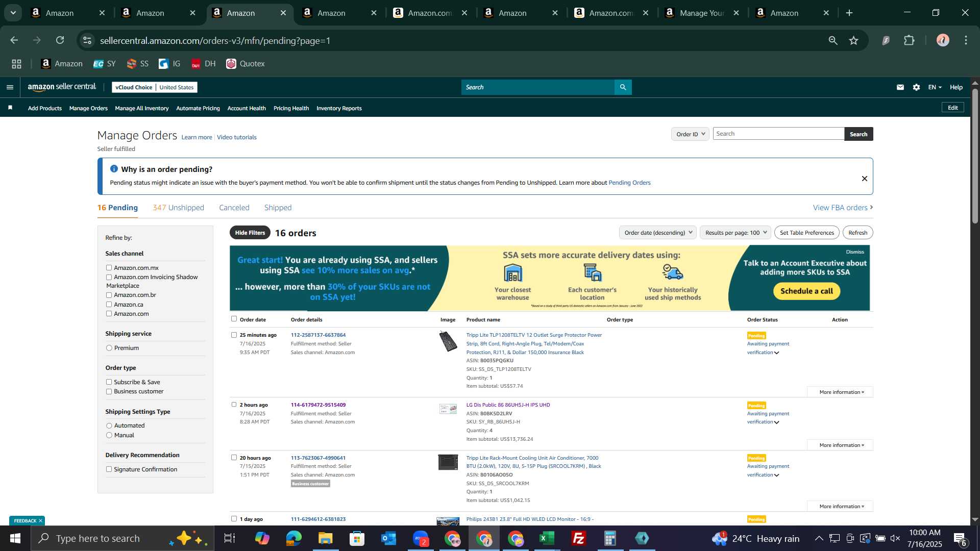
Task: Check the Amazon.com.mx sales channel filter
Action: coord(109,268)
